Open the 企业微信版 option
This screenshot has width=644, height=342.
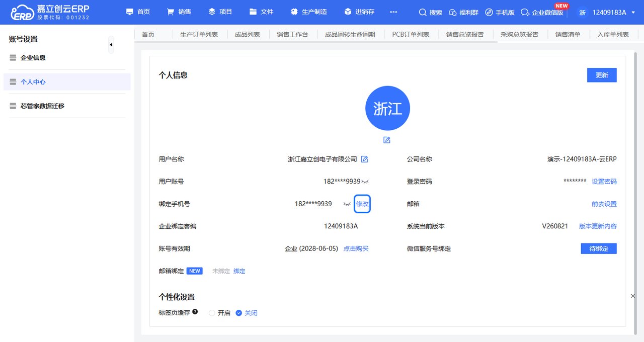click(542, 12)
